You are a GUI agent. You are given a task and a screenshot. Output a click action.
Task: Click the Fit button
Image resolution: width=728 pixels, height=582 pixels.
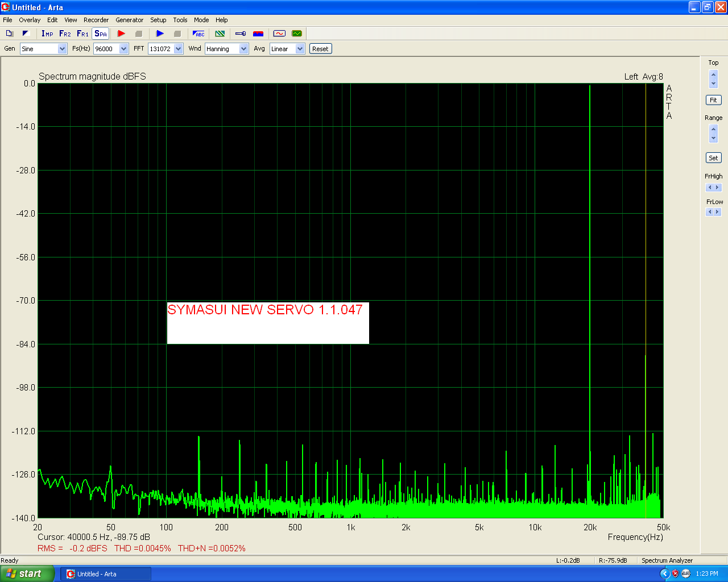[713, 100]
